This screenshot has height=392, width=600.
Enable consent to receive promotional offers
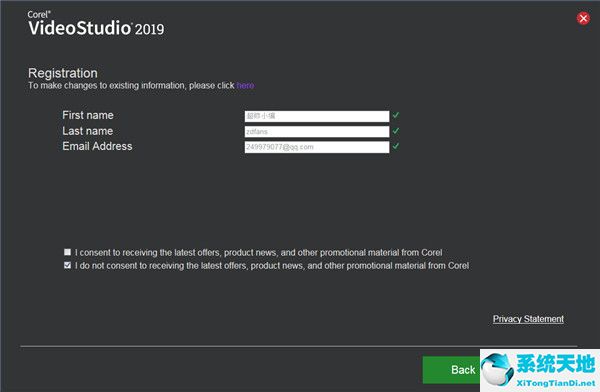68,252
